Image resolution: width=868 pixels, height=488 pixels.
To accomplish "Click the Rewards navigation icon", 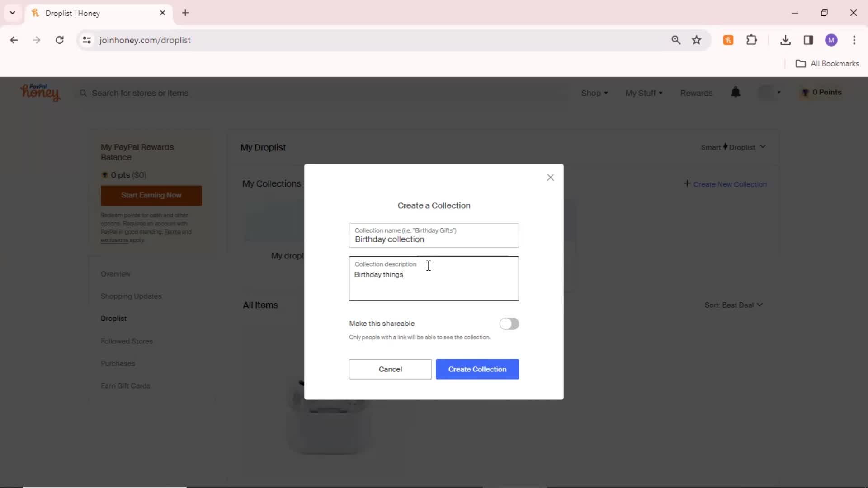I will [x=696, y=92].
